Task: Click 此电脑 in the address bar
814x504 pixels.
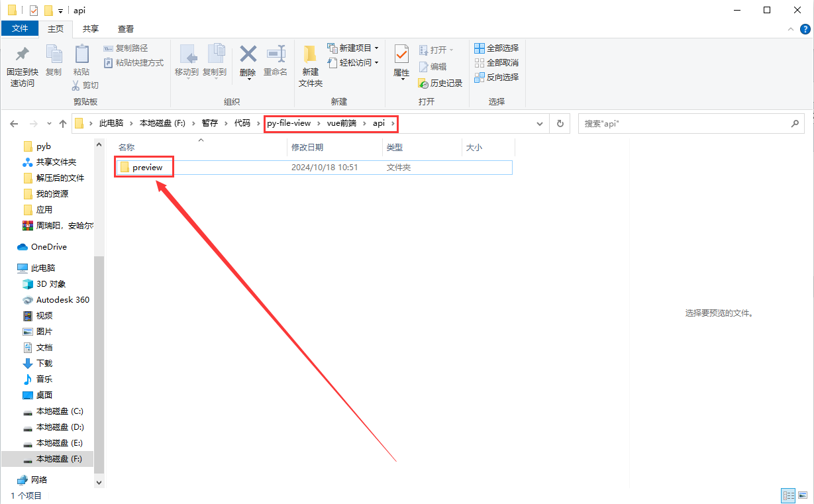Action: [111, 123]
